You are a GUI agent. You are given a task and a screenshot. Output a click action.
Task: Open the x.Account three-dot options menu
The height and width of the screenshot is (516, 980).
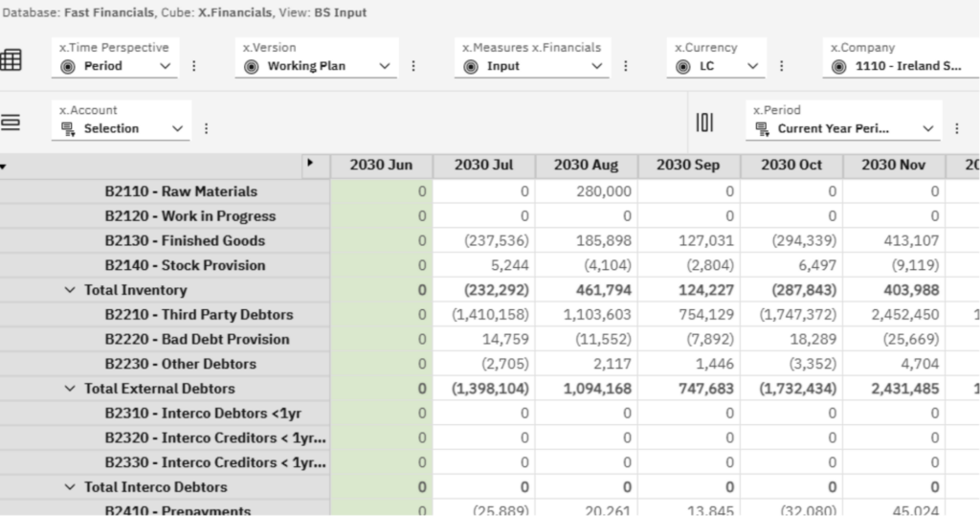(x=206, y=128)
